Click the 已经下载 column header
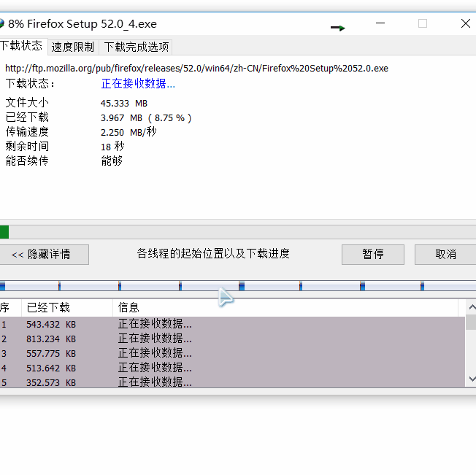The height and width of the screenshot is (475, 476). [x=67, y=308]
